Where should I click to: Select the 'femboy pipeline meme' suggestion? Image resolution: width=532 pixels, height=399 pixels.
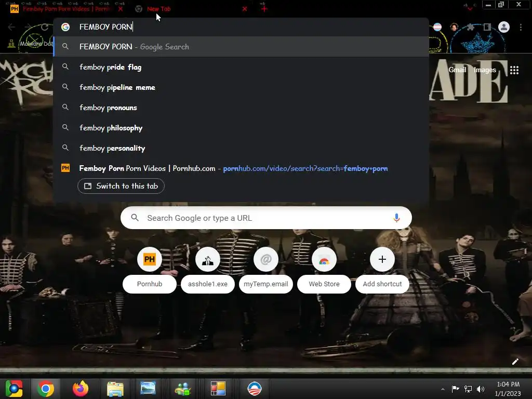(241, 87)
